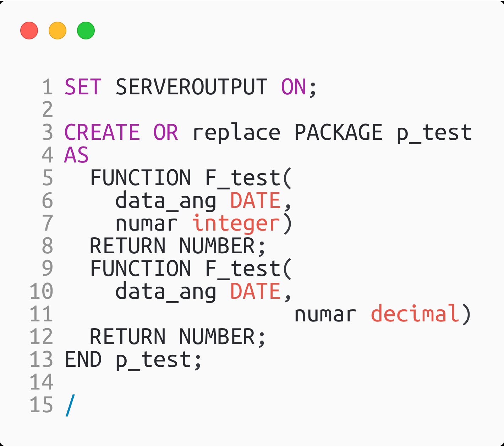Click the DATE type on line 6
This screenshot has height=447, width=504.
click(256, 201)
